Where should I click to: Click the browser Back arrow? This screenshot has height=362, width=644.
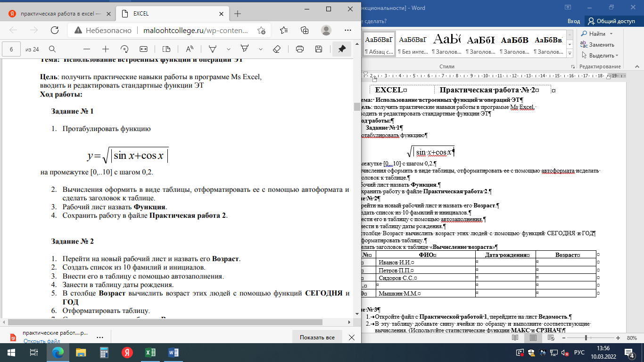(x=13, y=30)
